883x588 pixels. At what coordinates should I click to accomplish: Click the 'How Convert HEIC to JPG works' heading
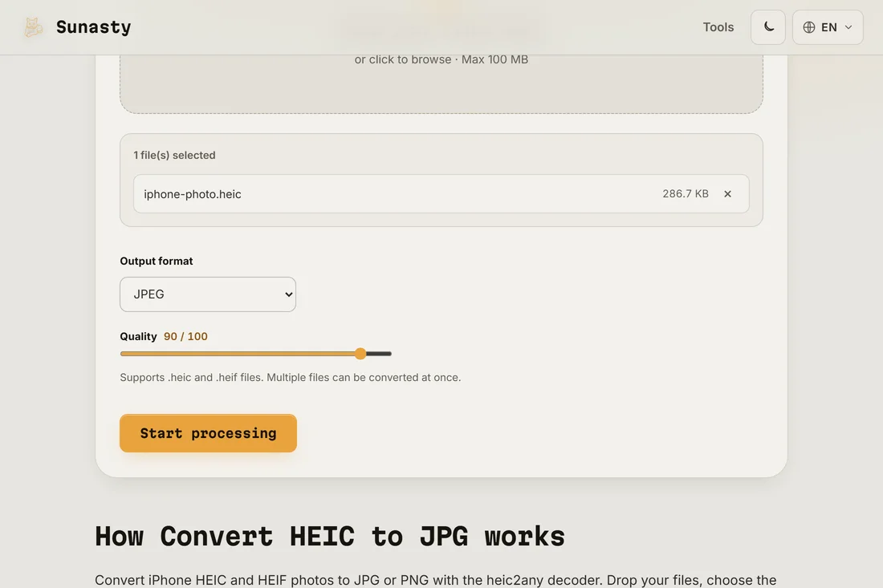click(329, 536)
